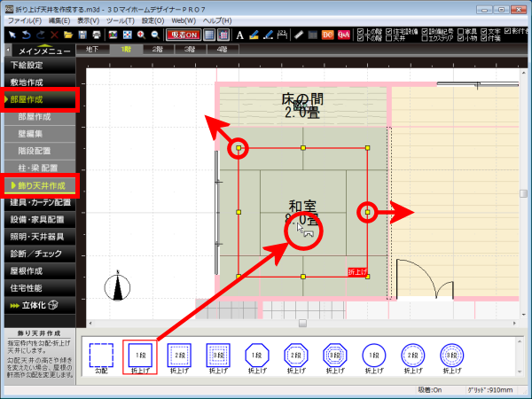Open the DC data center
Viewport: 532px width, 399px height.
[327, 35]
